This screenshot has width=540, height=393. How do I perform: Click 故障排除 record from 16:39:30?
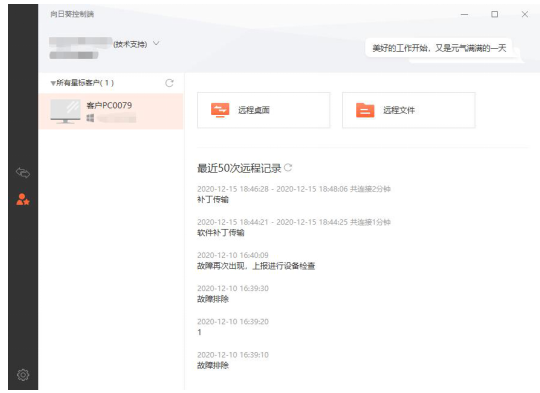[213, 299]
